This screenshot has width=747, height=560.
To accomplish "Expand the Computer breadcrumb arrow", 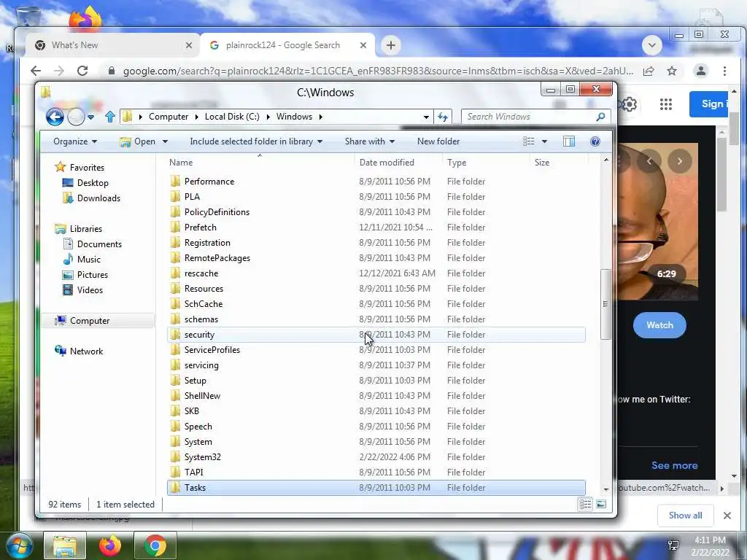I will pyautogui.click(x=197, y=117).
